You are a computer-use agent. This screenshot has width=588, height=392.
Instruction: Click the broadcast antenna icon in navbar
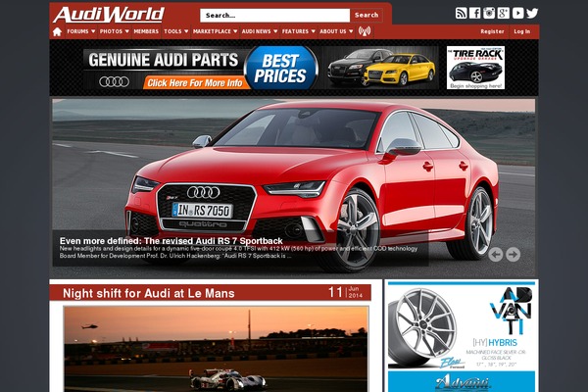click(x=365, y=31)
